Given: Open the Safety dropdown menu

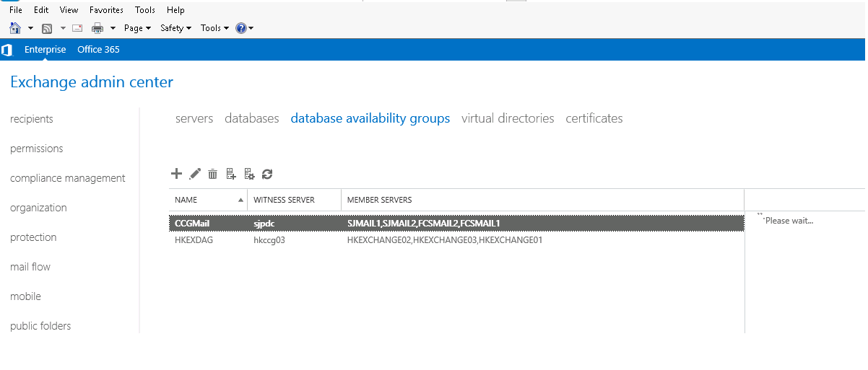Looking at the screenshot, I should tap(175, 28).
